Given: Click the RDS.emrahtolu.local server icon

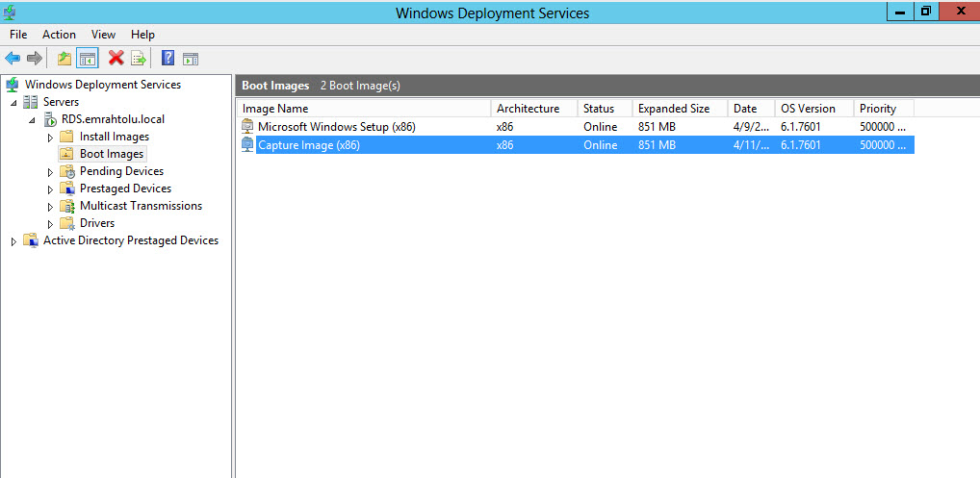Looking at the screenshot, I should point(49,119).
